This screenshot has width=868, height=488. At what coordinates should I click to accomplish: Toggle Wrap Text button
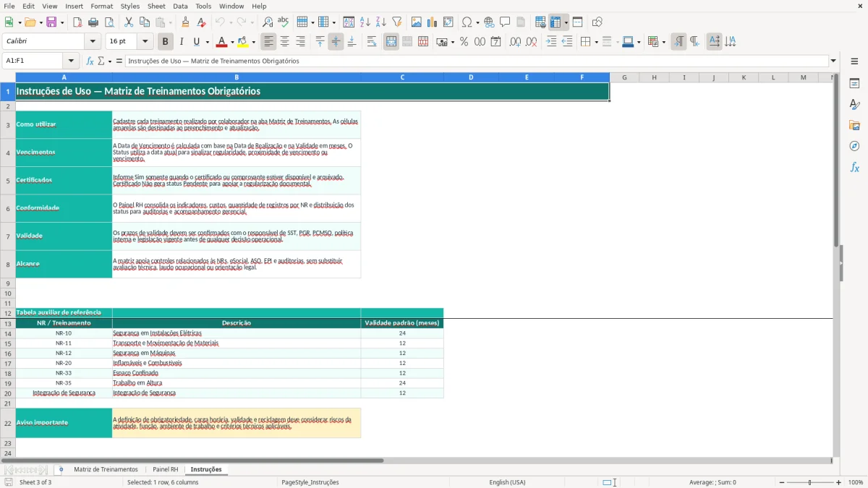(371, 42)
